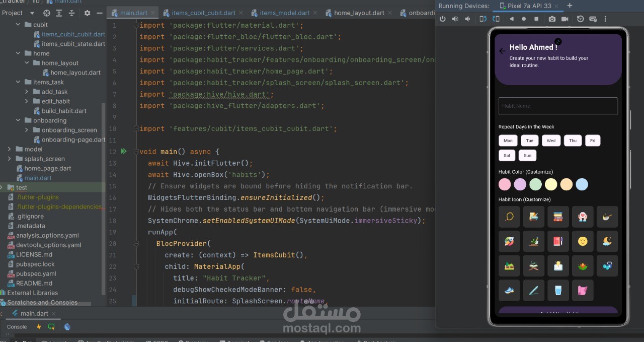Open pubspec.yaml in project tree
The image size is (644, 342).
(x=36, y=273)
